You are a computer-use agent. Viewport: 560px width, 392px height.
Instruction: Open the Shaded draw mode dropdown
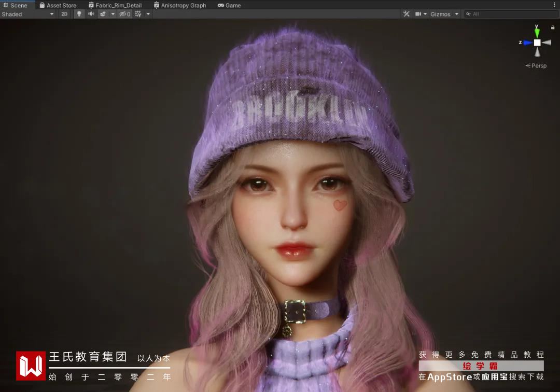point(28,14)
